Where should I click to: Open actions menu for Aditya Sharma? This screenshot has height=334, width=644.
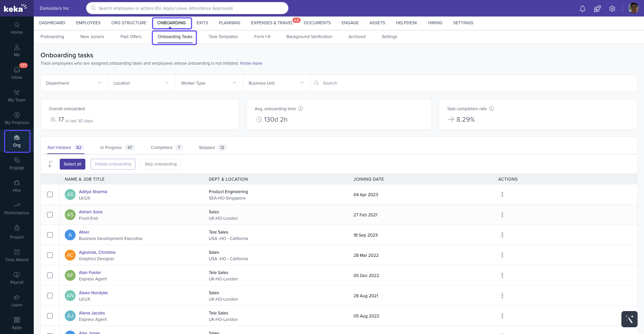(502, 194)
